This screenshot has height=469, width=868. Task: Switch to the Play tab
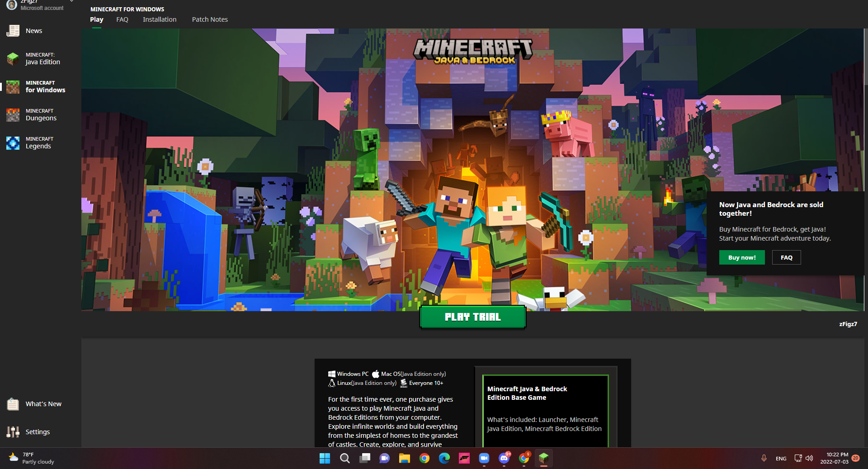coord(96,19)
